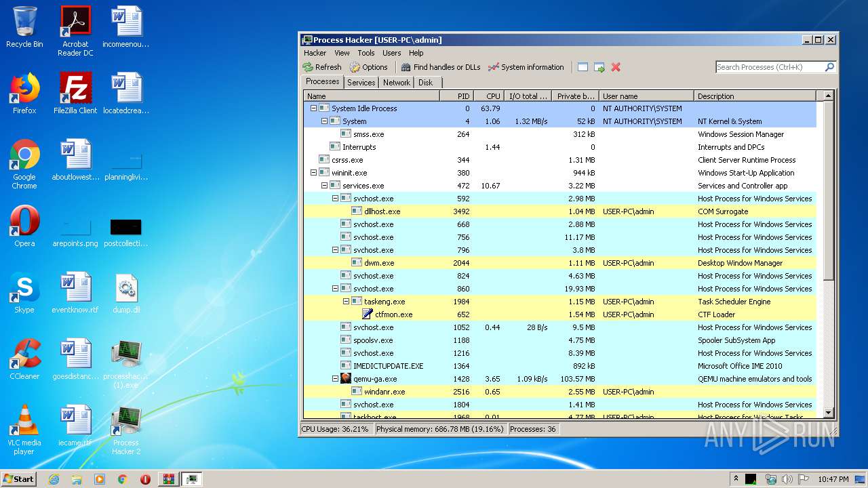Select the smss.exe process row

tap(559, 134)
